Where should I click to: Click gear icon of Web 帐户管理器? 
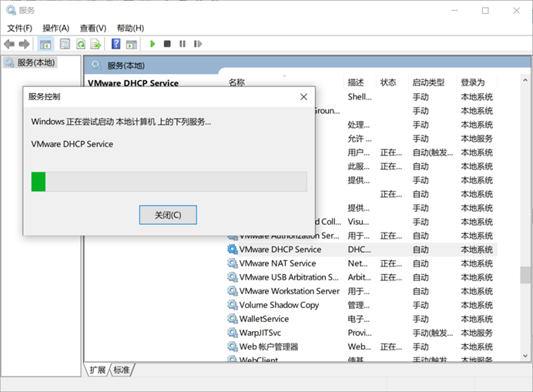[x=232, y=347]
